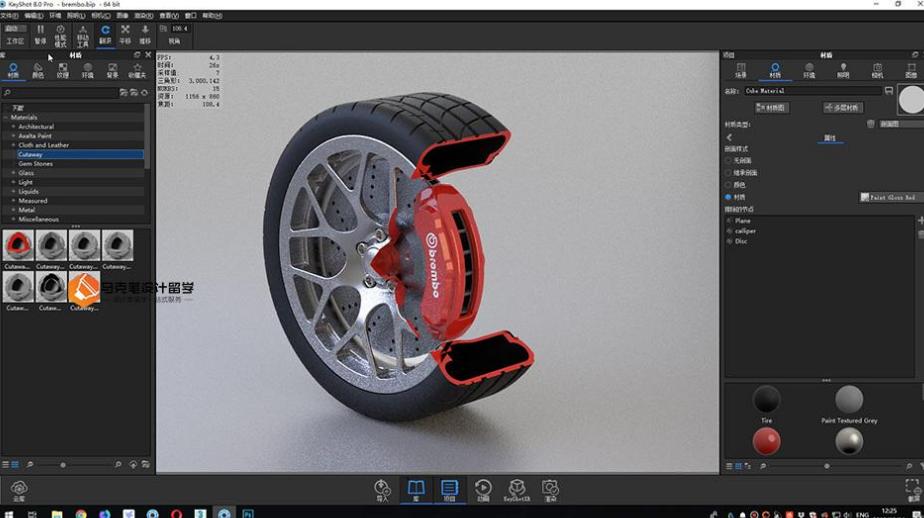Expand the Metal materials folder
The height and width of the screenshot is (518, 924).
(x=13, y=210)
